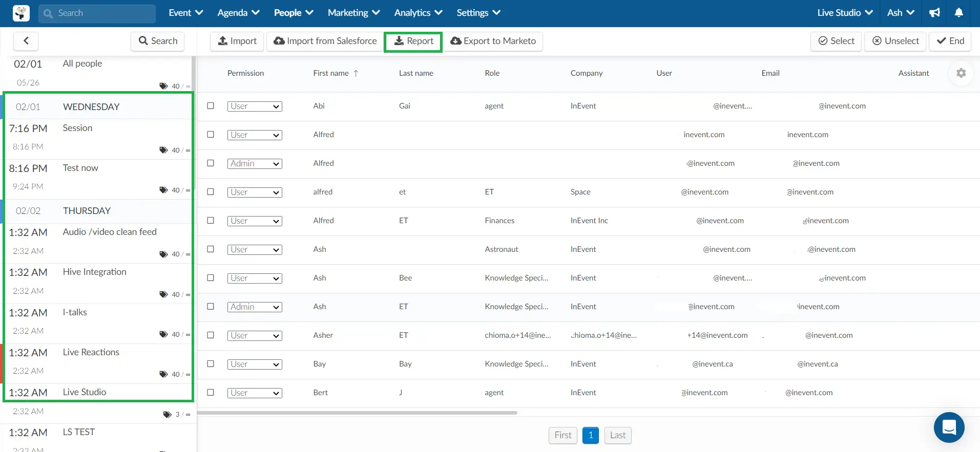
Task: Click tag icon on Hive Integration activity
Action: coord(163,294)
